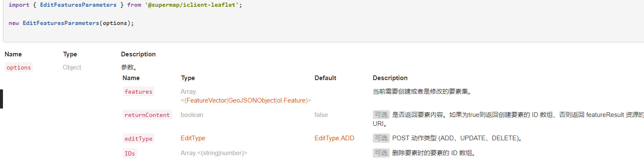The height and width of the screenshot is (164, 644).
Task: Click the new EditFeaturesParameters(options) code line
Action: [71, 23]
